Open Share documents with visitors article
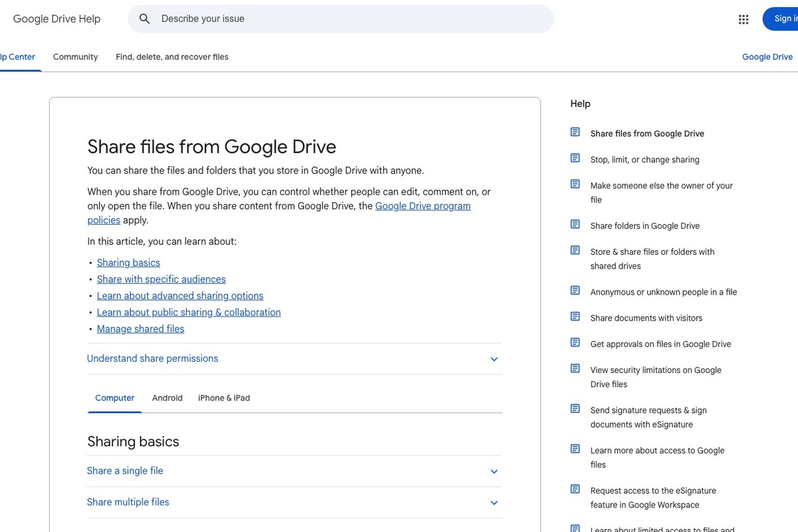This screenshot has width=798, height=532. click(x=646, y=318)
